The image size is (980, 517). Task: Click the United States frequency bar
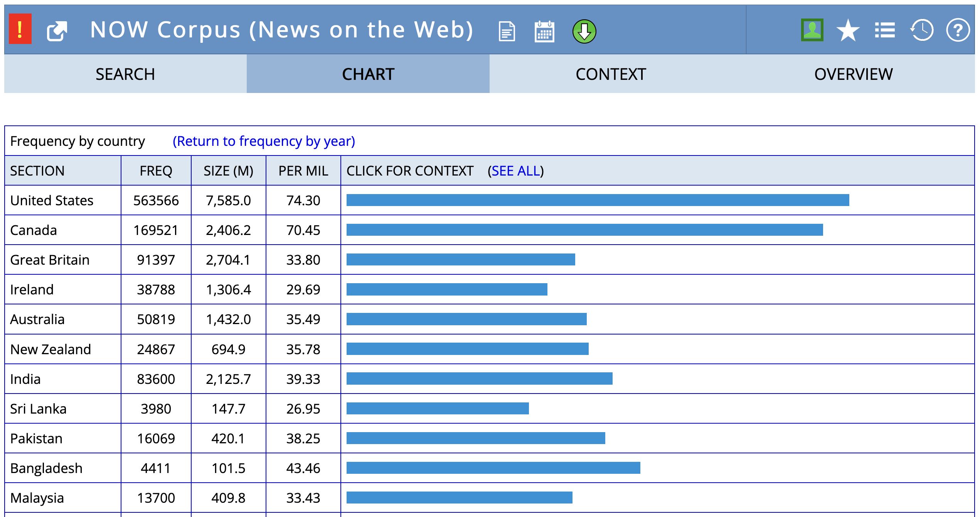pyautogui.click(x=598, y=200)
